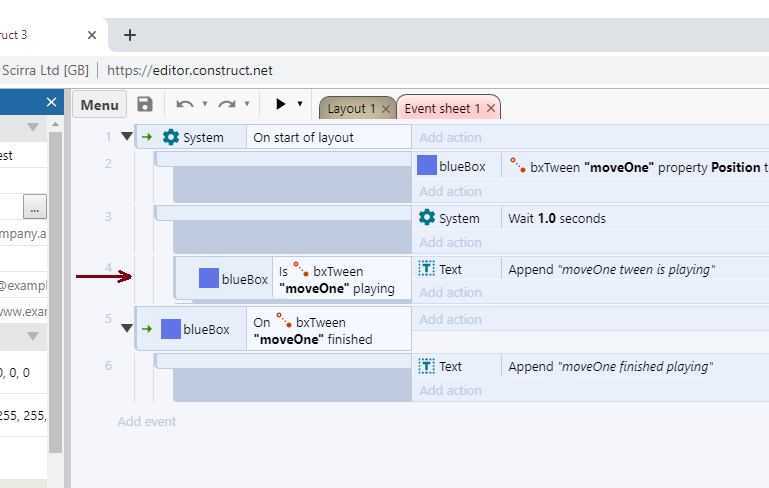
Task: Click the Text object icon in event 4
Action: pyautogui.click(x=426, y=268)
